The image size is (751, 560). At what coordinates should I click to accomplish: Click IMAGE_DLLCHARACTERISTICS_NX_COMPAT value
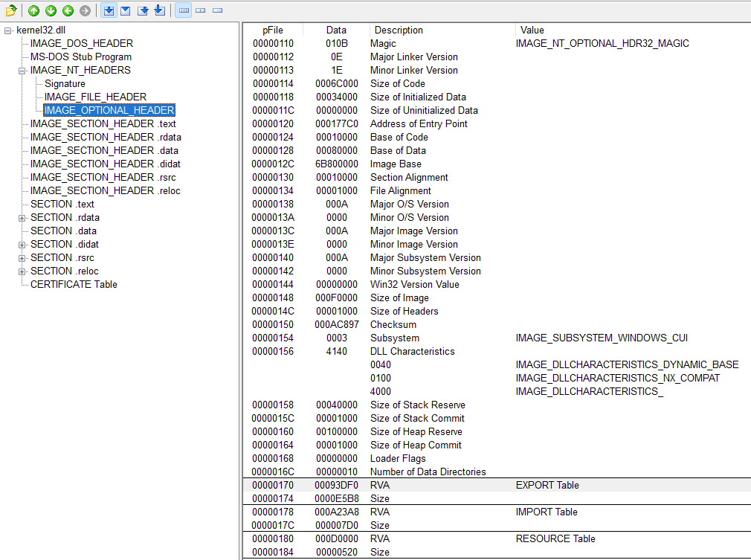[x=618, y=379]
